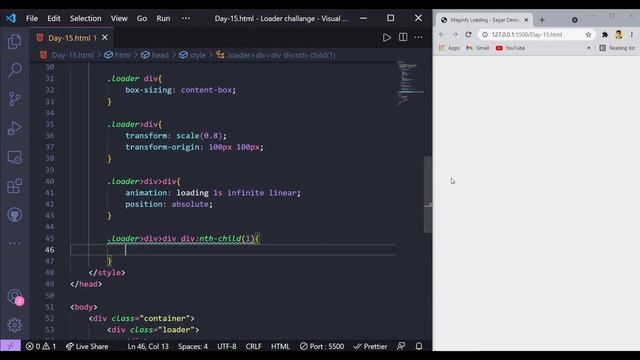Image resolution: width=640 pixels, height=360 pixels.
Task: Open feedback icon in status bar
Action: coord(401,346)
